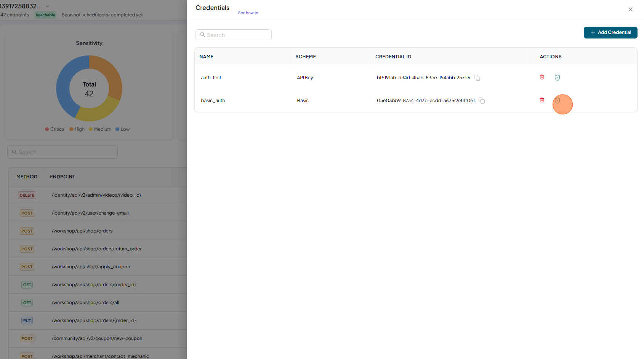
Task: Click the Critical legend item
Action: pyautogui.click(x=55, y=129)
